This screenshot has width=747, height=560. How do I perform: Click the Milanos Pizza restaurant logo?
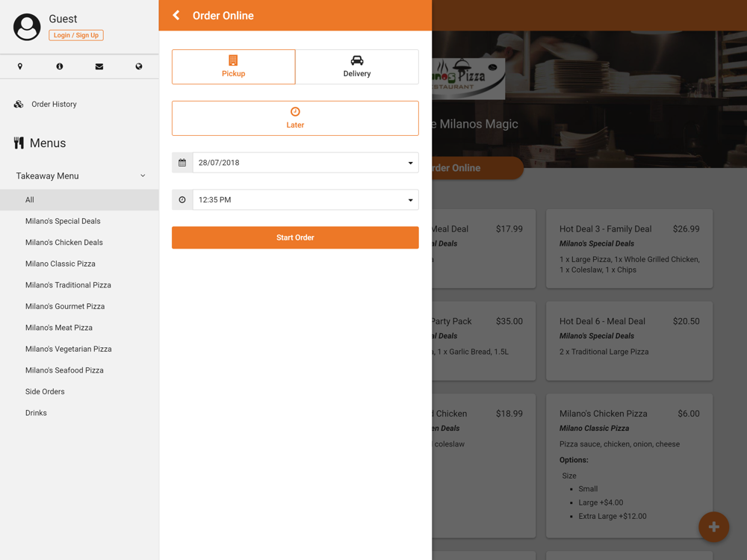pyautogui.click(x=468, y=78)
